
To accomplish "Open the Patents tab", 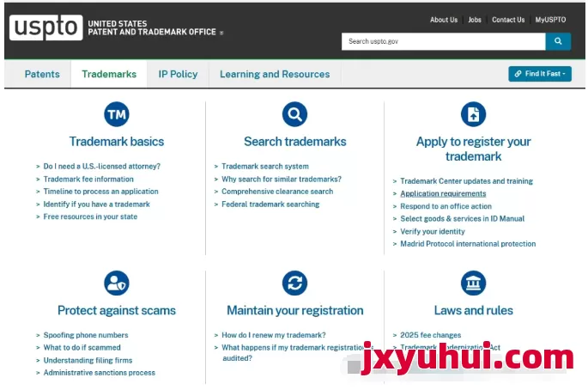I will [42, 74].
